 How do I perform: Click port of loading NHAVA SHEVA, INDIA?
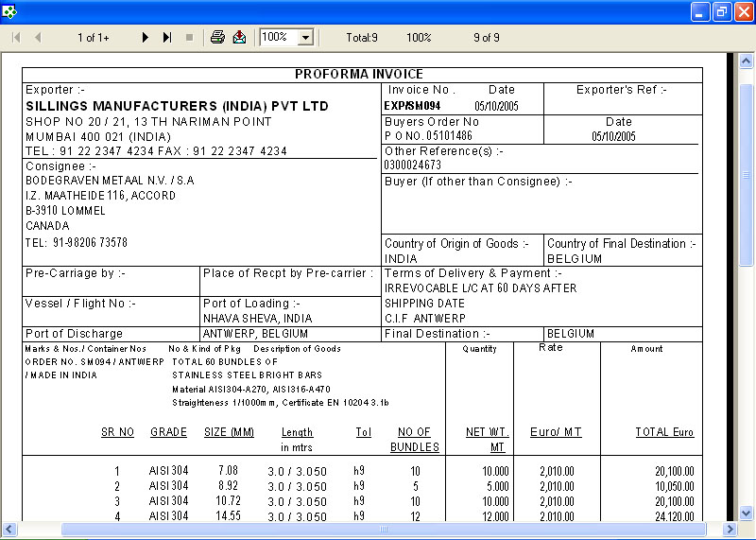[x=257, y=319]
